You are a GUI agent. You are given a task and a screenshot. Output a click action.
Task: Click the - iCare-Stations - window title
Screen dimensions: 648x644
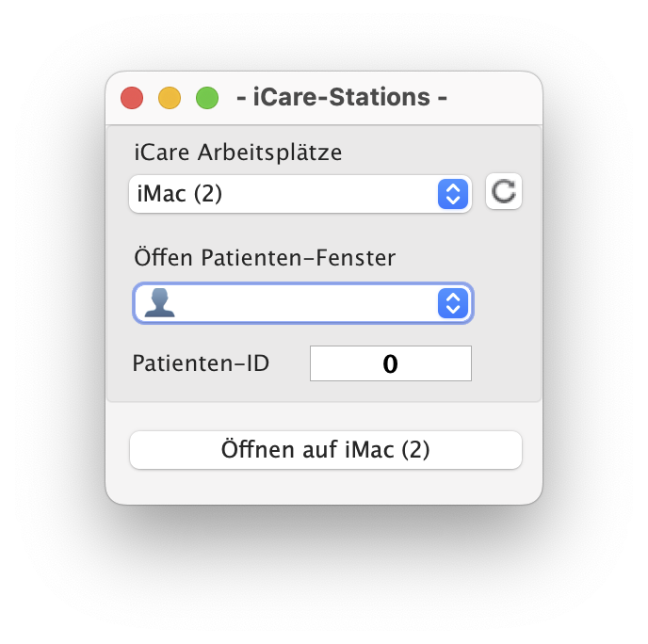click(341, 97)
